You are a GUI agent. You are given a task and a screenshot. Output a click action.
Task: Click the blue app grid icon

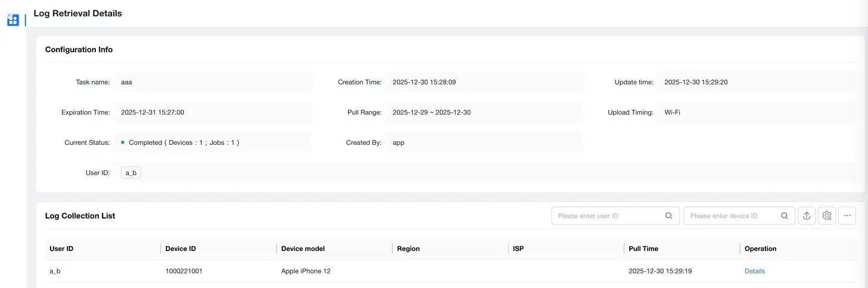(13, 21)
